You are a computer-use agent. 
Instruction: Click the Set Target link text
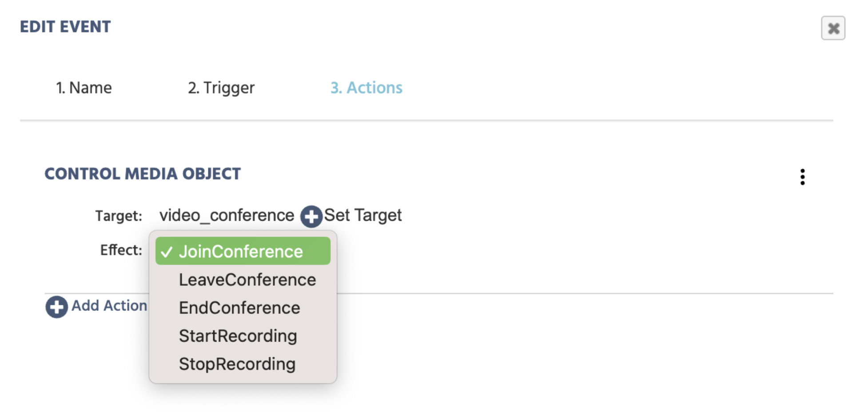point(363,215)
